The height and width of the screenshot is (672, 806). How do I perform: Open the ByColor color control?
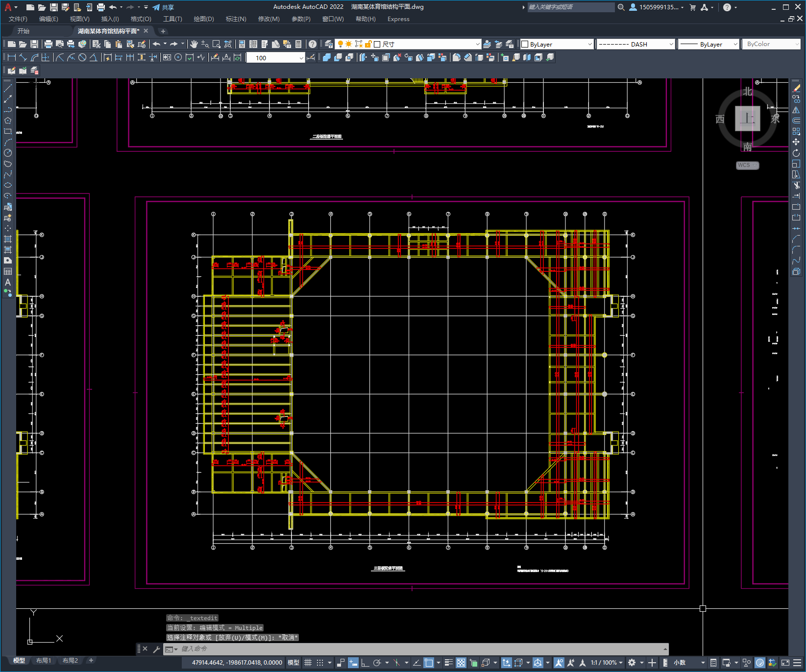(771, 44)
